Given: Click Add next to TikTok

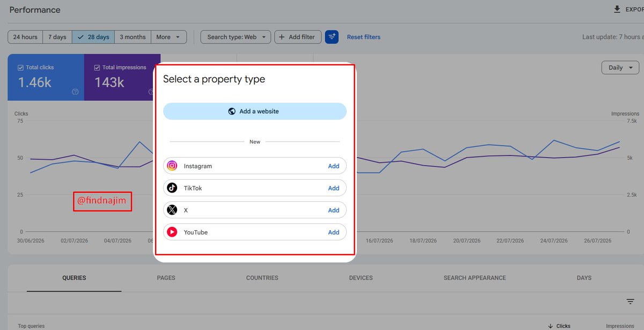Looking at the screenshot, I should [x=334, y=188].
